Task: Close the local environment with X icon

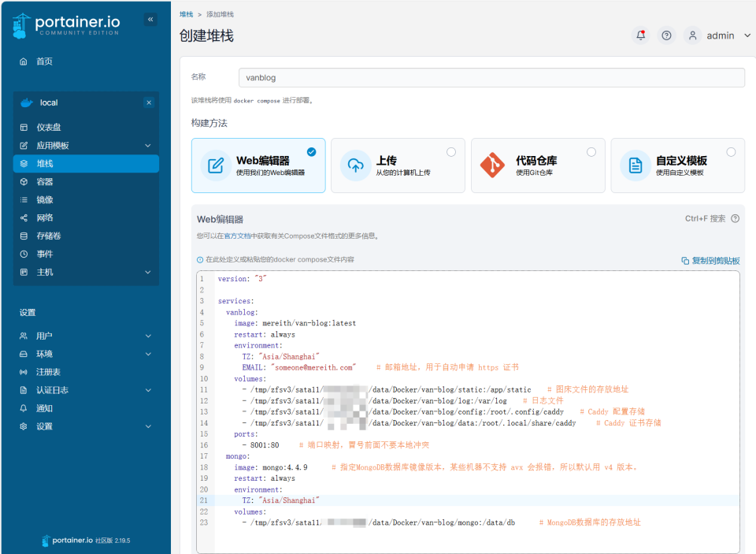Action: point(149,102)
